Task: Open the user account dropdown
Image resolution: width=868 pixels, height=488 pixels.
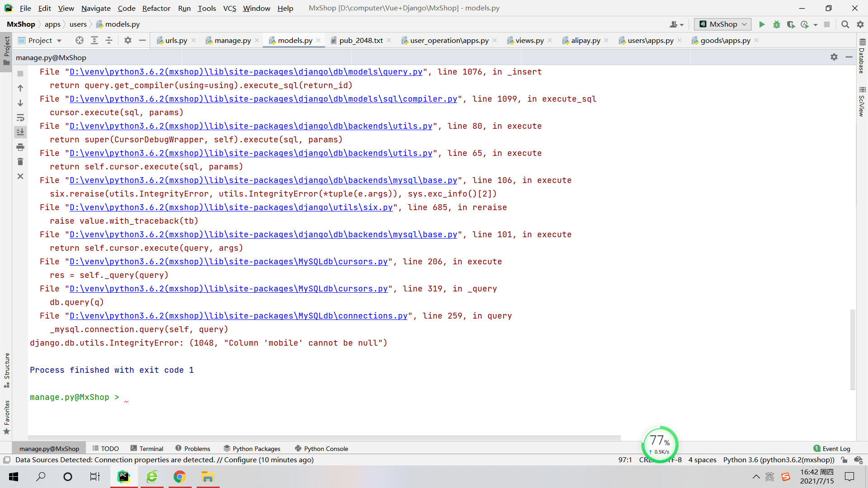Action: [x=676, y=24]
